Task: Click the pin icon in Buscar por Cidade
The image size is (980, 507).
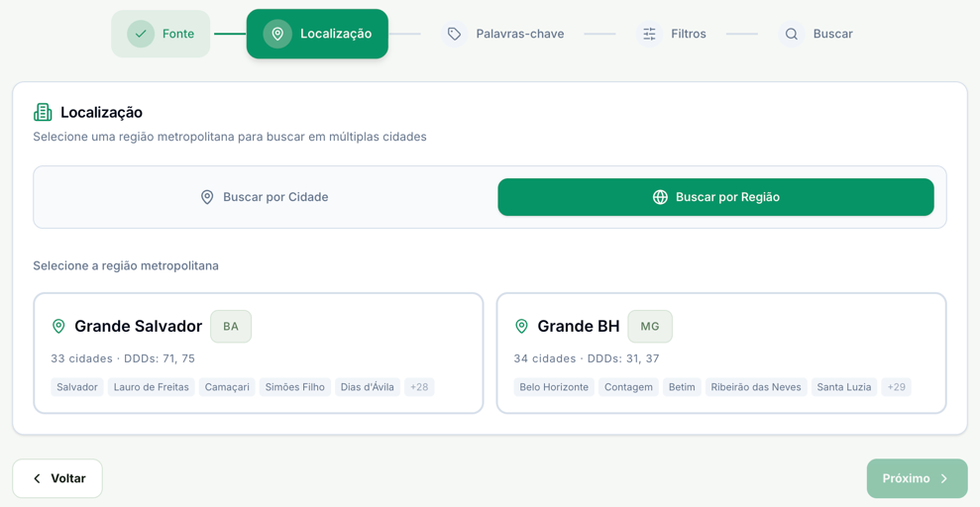Action: tap(207, 197)
